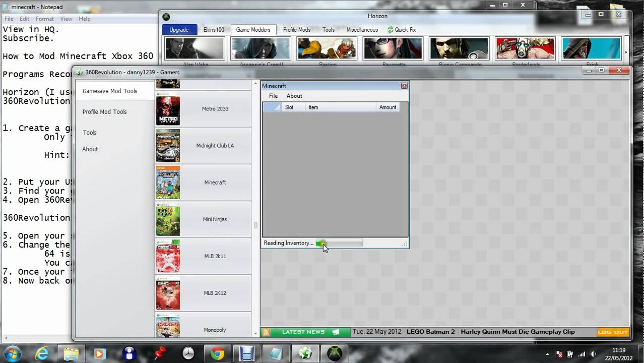
Task: Click the Midnight Club LA cover art
Action: pyautogui.click(x=168, y=146)
